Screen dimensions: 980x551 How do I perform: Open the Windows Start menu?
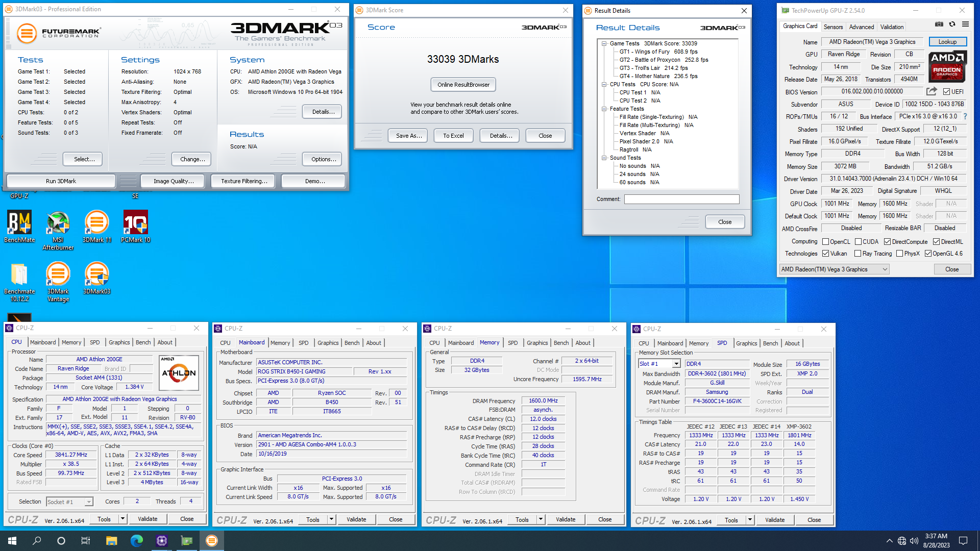12,541
